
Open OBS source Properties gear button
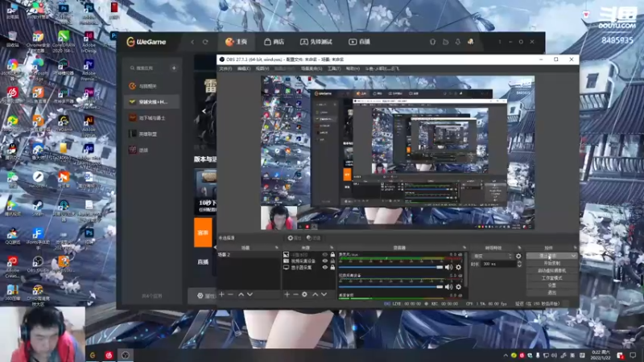[x=294, y=238]
